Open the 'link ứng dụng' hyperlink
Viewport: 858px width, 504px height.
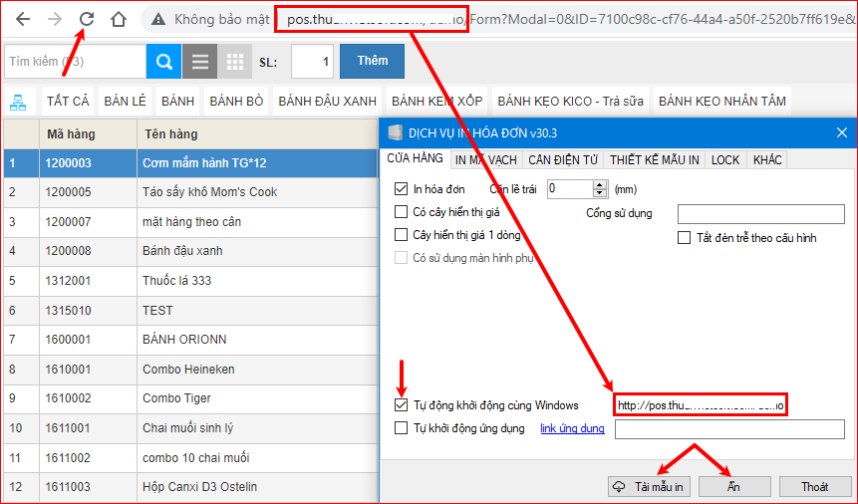click(572, 429)
